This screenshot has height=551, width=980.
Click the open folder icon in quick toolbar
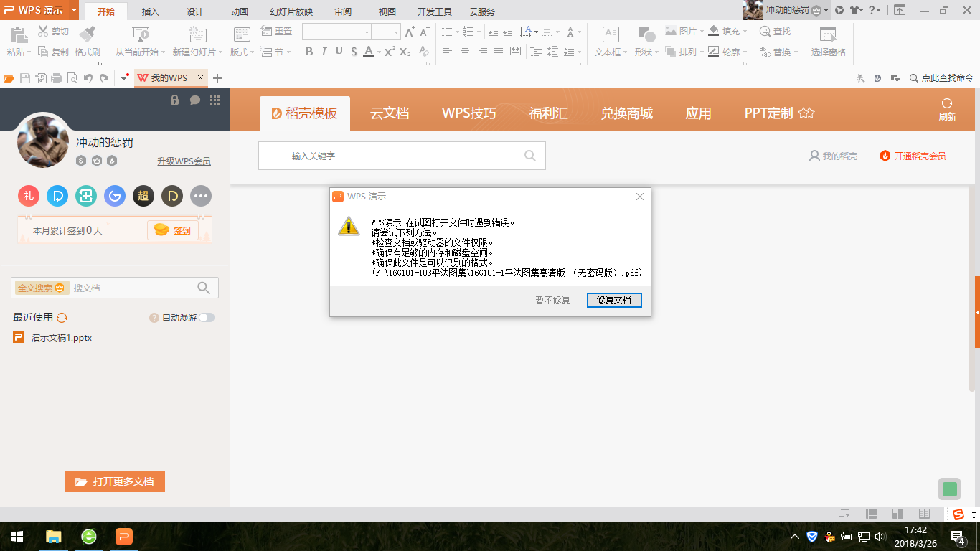[x=9, y=78]
